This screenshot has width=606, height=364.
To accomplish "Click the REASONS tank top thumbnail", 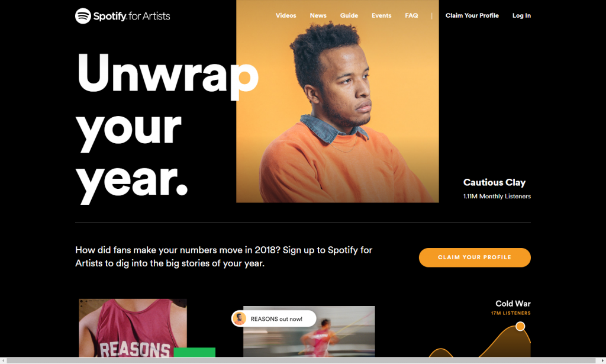I will [133, 328].
